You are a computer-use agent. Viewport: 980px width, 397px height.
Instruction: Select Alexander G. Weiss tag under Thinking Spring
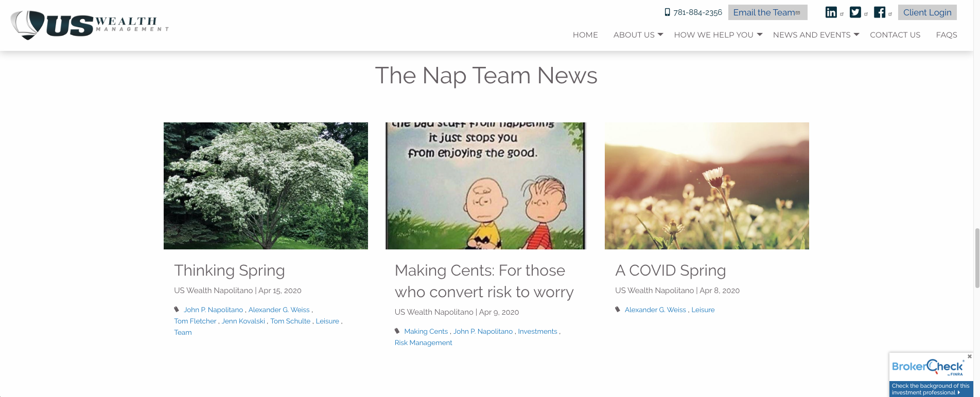[x=279, y=310]
